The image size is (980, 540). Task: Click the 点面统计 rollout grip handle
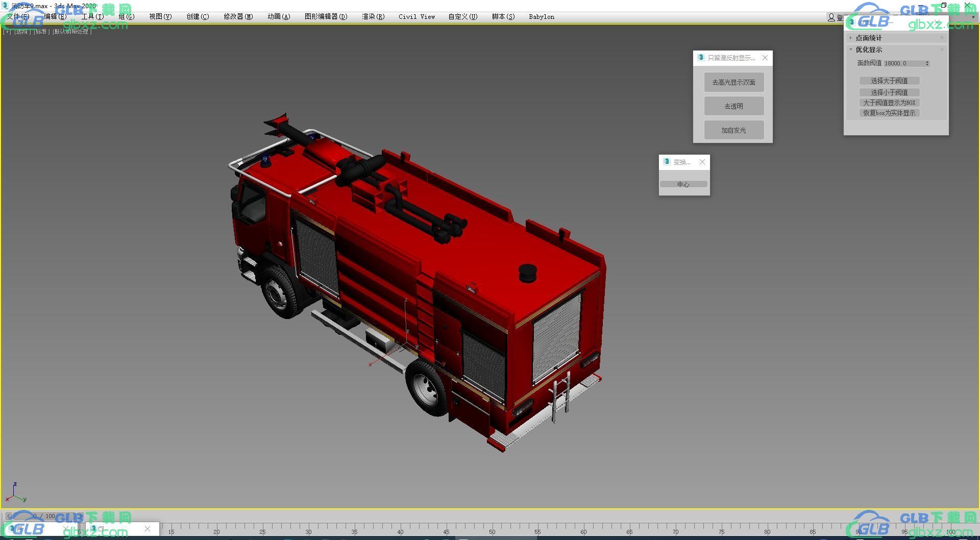(942, 38)
